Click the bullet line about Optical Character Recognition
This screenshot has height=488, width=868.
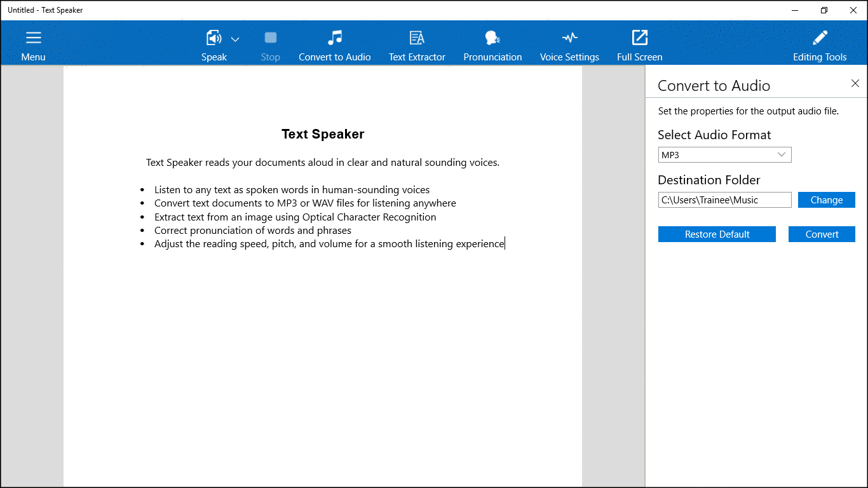[295, 217]
